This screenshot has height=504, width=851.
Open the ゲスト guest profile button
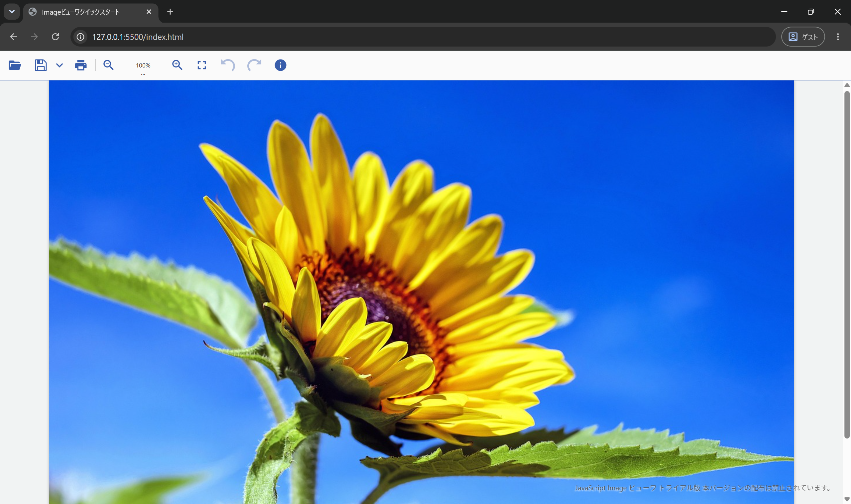click(x=803, y=37)
